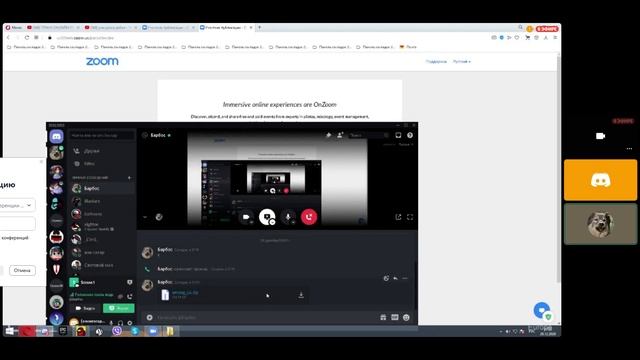Screen dimensions: 640x360
Task: Open Discord inbox icon
Action: pos(398,135)
